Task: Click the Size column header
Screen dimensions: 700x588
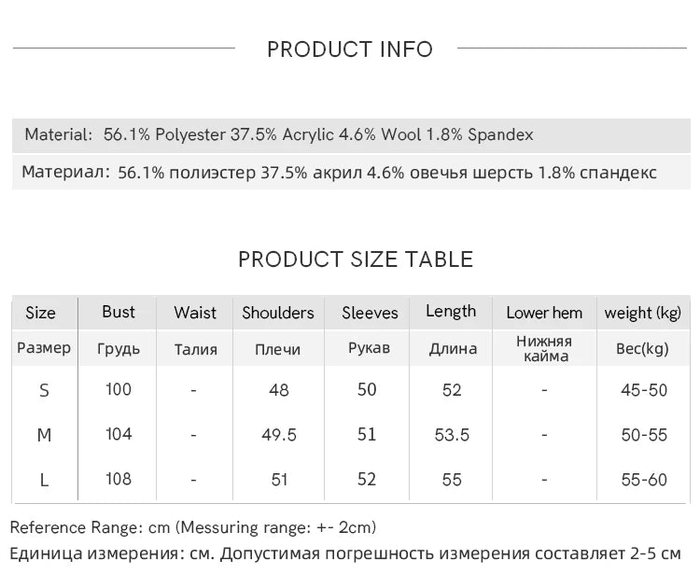Action: click(40, 313)
